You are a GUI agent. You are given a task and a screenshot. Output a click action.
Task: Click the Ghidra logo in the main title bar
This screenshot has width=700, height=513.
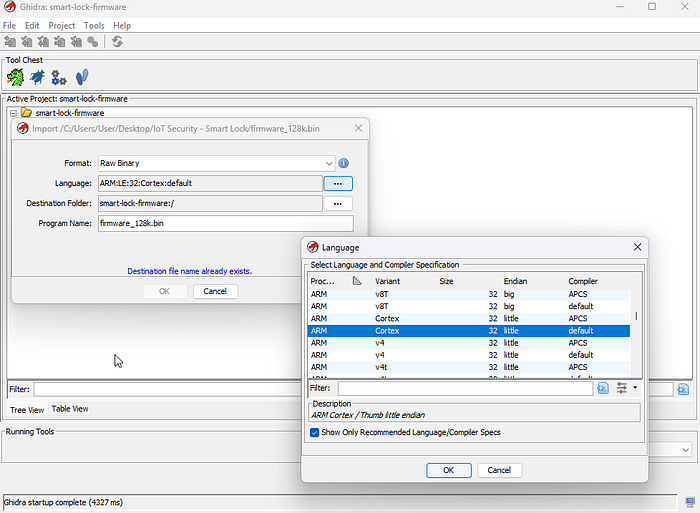pyautogui.click(x=9, y=7)
